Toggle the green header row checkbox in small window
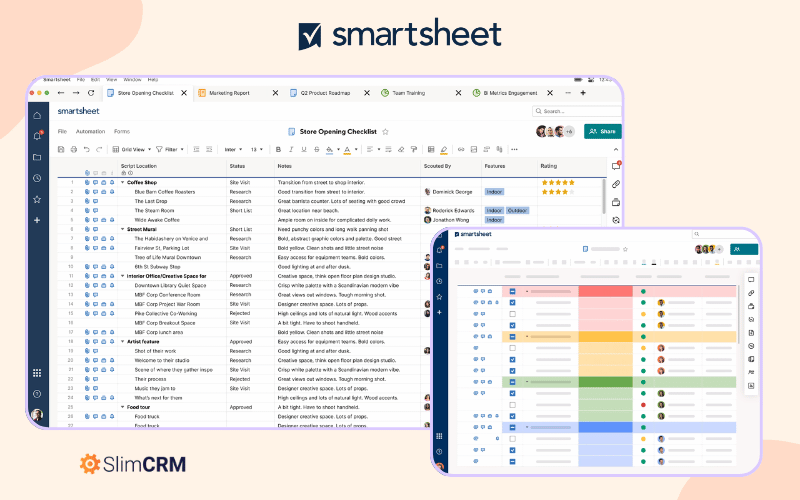 coord(512,382)
